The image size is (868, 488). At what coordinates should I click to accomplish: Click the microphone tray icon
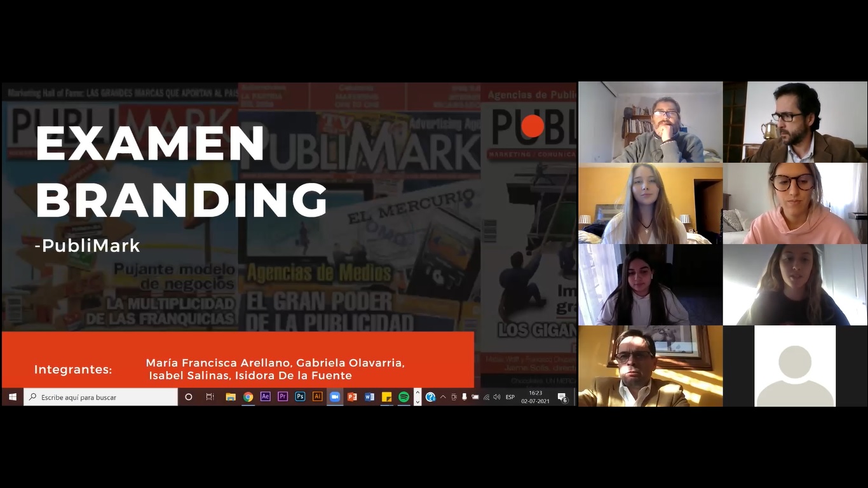click(x=465, y=397)
